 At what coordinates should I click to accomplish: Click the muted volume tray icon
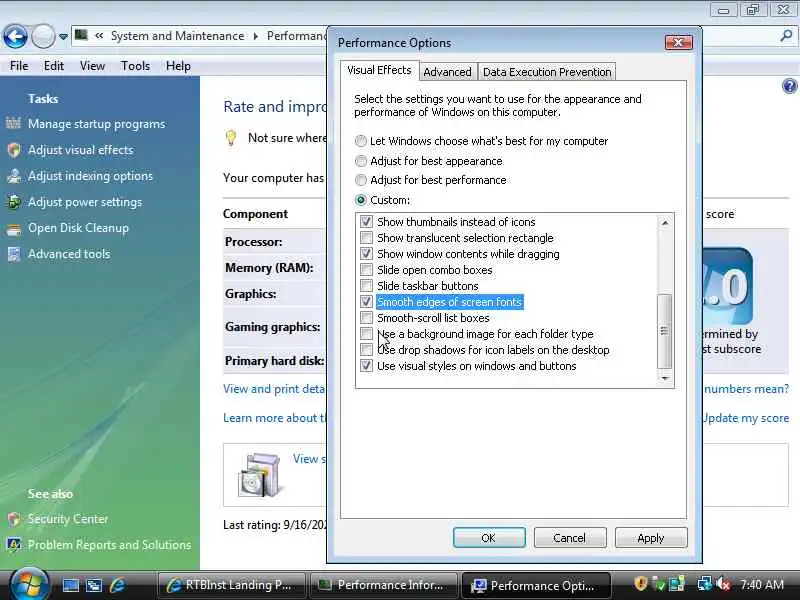(723, 585)
